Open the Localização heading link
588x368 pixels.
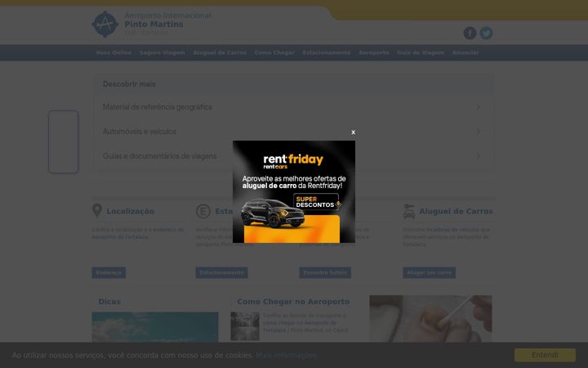pyautogui.click(x=130, y=212)
